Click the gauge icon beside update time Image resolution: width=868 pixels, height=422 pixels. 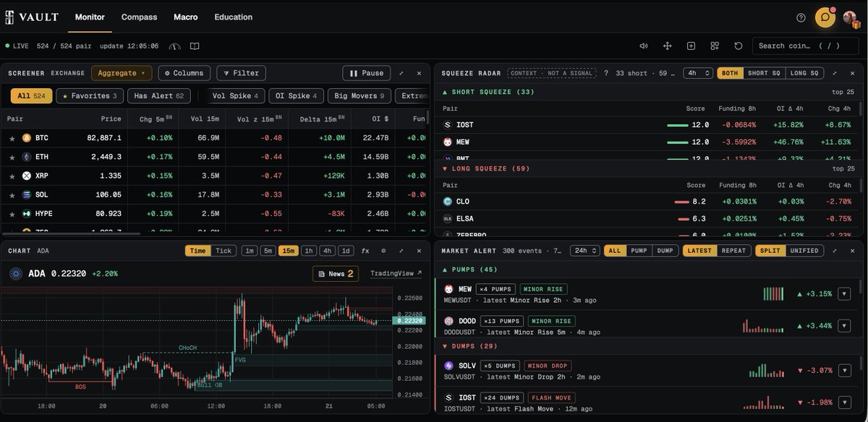[x=174, y=46]
